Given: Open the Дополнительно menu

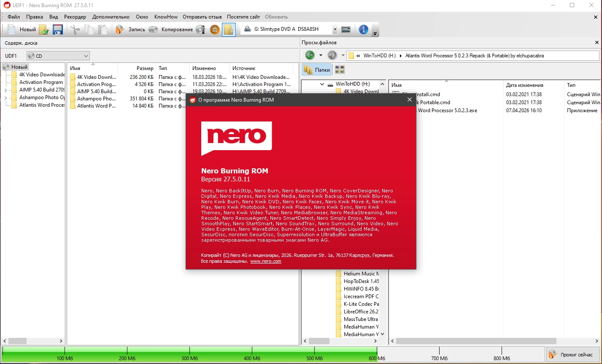Looking at the screenshot, I should point(111,17).
